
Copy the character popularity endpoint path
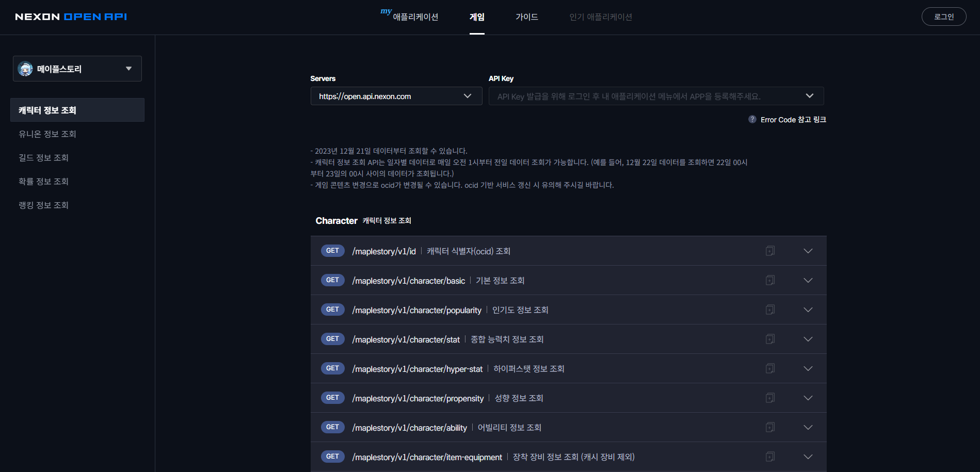click(x=770, y=310)
